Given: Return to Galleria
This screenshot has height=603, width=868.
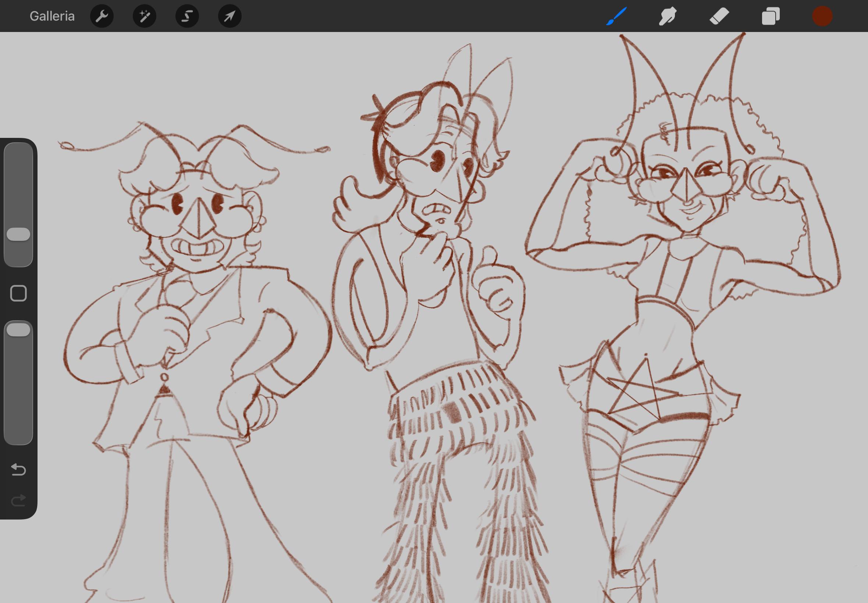Looking at the screenshot, I should [x=52, y=16].
